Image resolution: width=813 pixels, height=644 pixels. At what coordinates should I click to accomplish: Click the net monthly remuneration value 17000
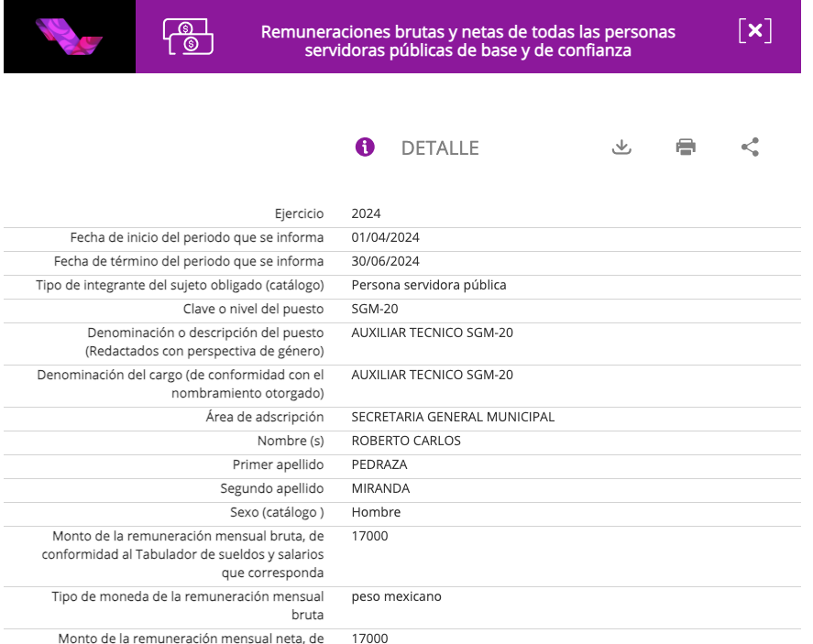[x=369, y=638]
